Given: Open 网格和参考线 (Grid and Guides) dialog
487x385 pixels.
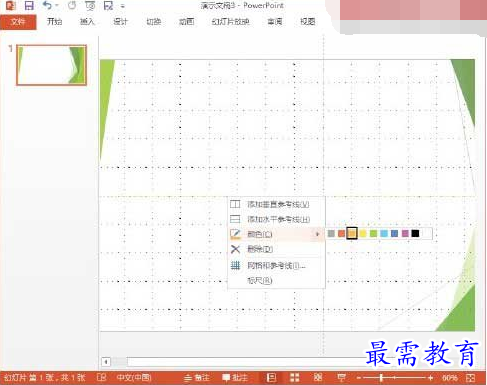Looking at the screenshot, I should click(x=276, y=266).
